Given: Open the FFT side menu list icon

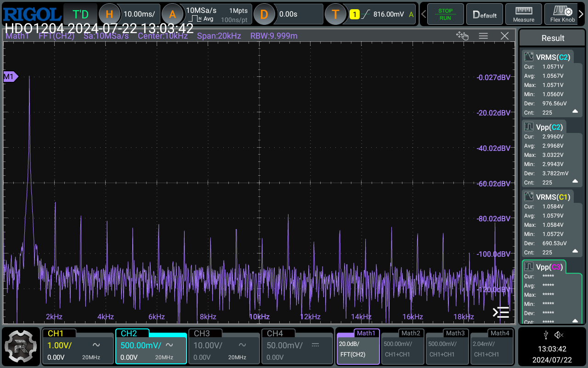Looking at the screenshot, I should click(x=501, y=312).
